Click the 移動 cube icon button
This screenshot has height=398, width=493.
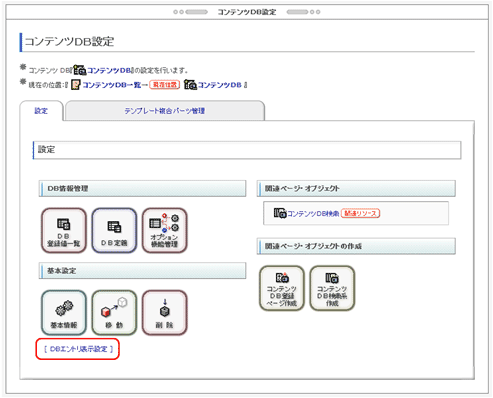[x=114, y=312]
